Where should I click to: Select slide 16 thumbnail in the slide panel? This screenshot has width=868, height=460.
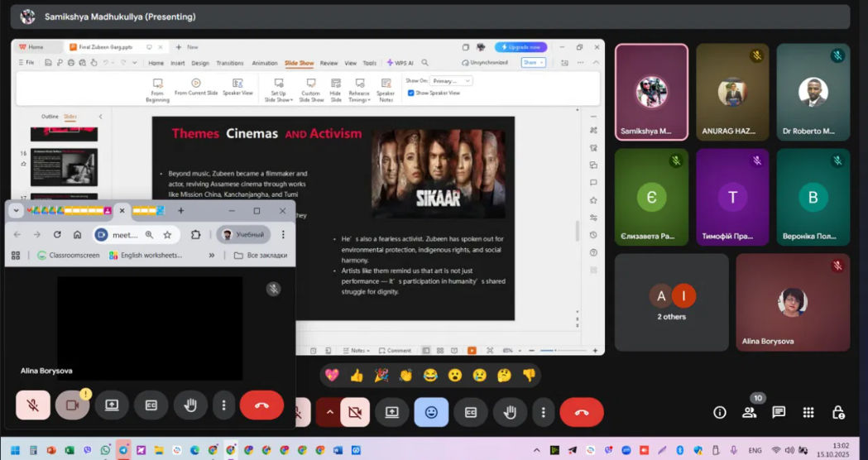coord(65,167)
